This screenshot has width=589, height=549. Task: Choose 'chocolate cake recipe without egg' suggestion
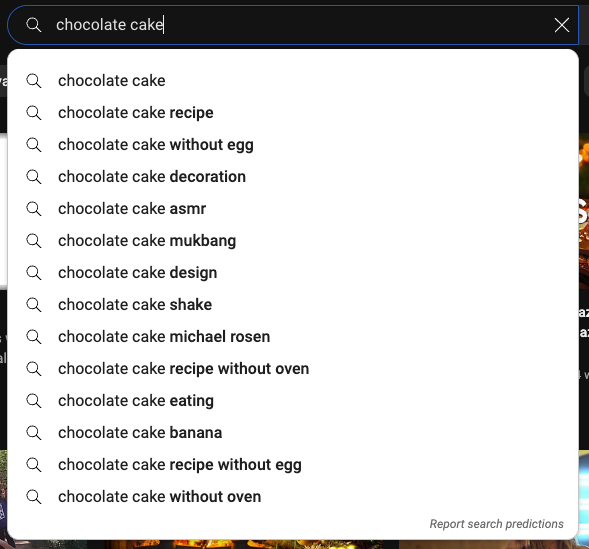293,465
